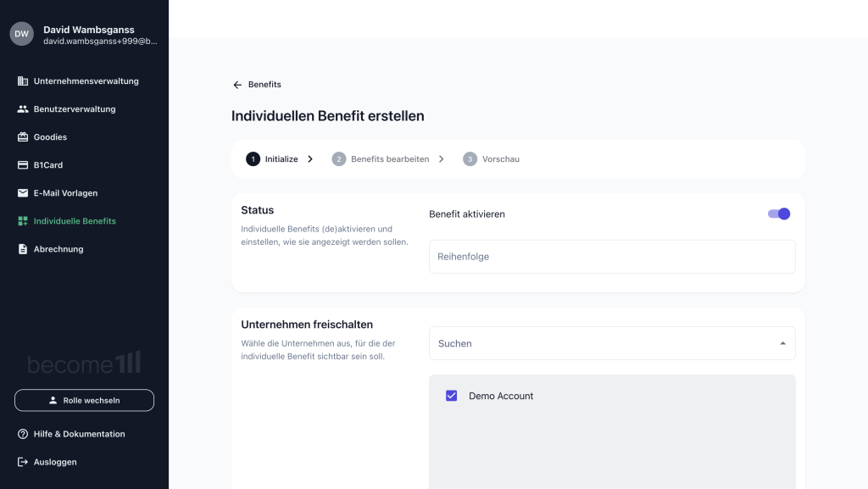The image size is (868, 489).
Task: Go to step 3 Vorschau
Action: pyautogui.click(x=492, y=159)
